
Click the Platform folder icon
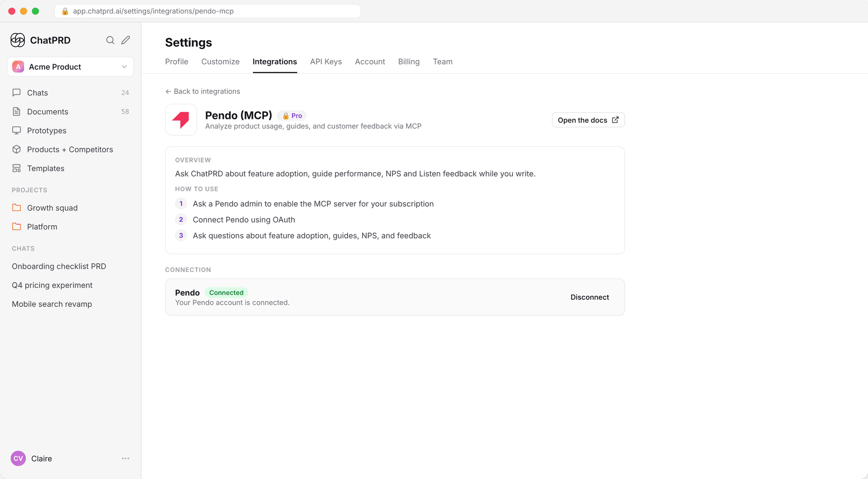17,227
